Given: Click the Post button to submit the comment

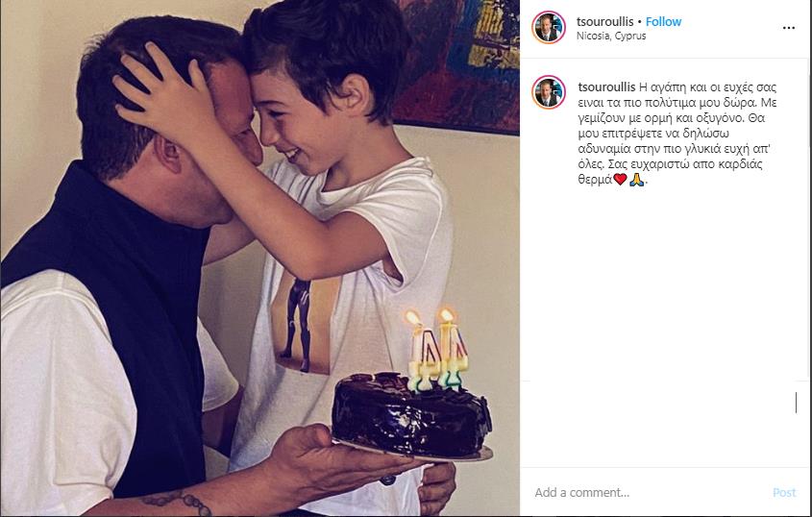Looking at the screenshot, I should tap(783, 493).
